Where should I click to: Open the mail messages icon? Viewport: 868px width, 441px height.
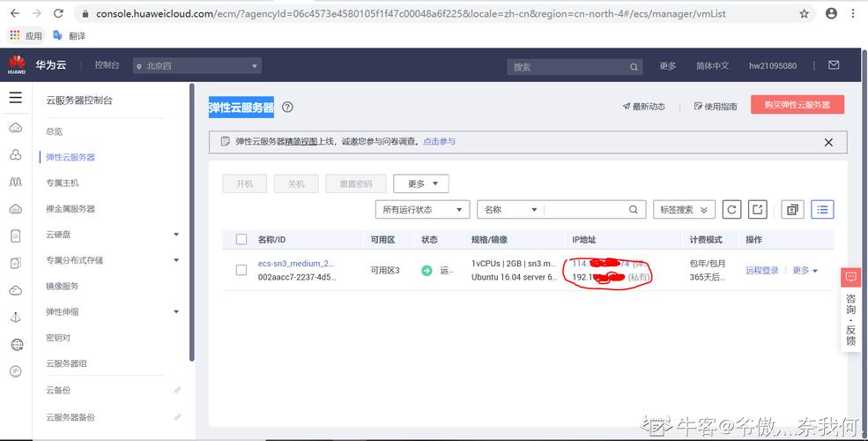tap(834, 65)
